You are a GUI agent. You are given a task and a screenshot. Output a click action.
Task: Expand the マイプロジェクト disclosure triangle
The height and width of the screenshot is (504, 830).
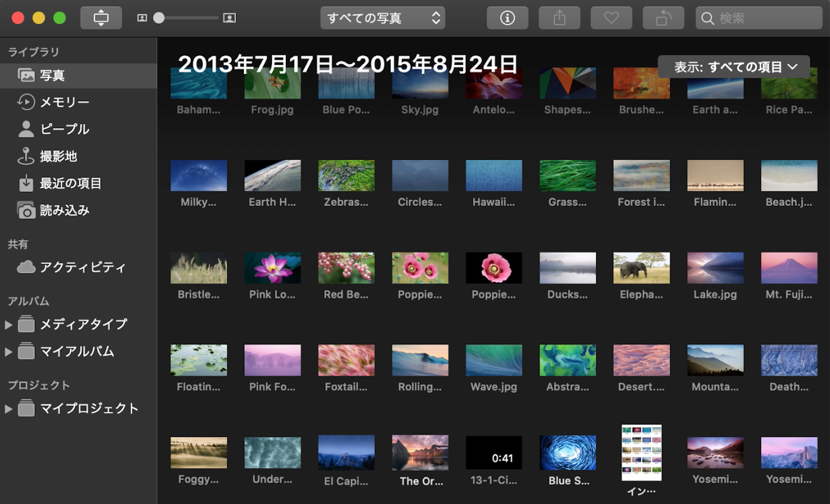coord(8,409)
